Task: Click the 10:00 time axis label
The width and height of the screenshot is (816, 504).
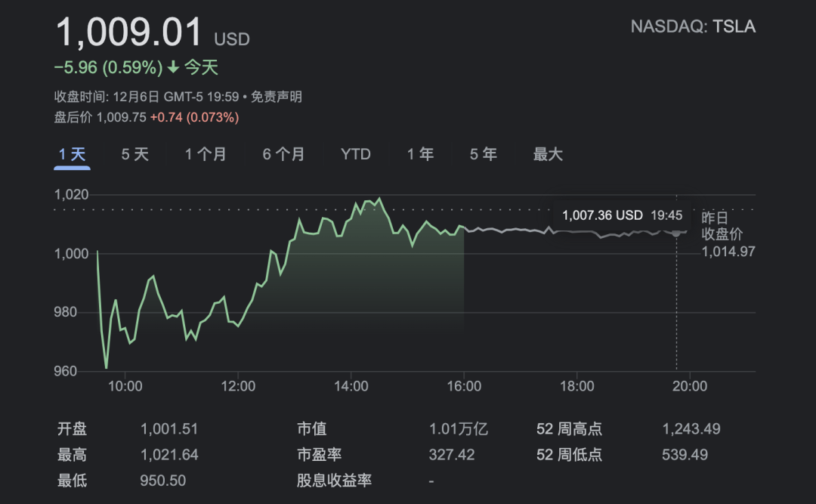Action: 125,386
